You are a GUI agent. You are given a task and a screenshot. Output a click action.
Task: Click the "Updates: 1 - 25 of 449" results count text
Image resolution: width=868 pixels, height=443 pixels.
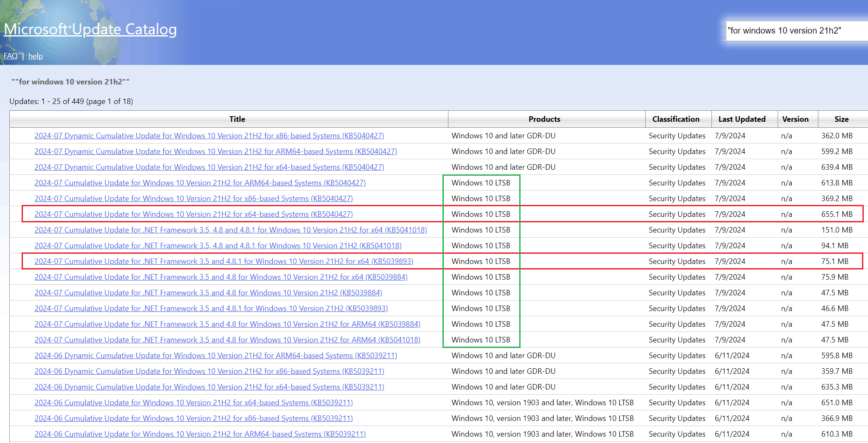click(x=71, y=101)
